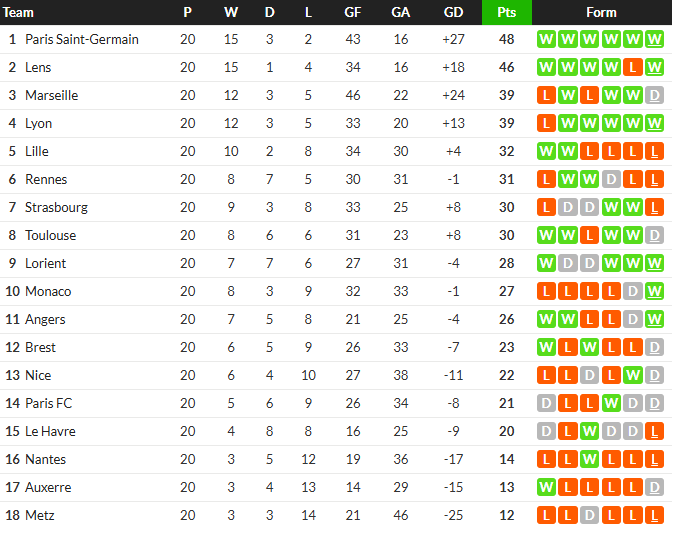Open the Strasbourg team link
The image size is (680, 541).
[x=56, y=207]
